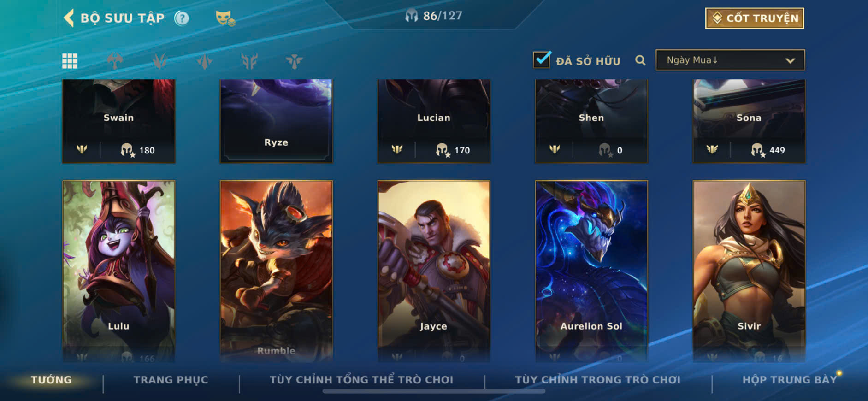The height and width of the screenshot is (401, 868).
Task: Filter by the last role icon in row
Action: [x=294, y=61]
